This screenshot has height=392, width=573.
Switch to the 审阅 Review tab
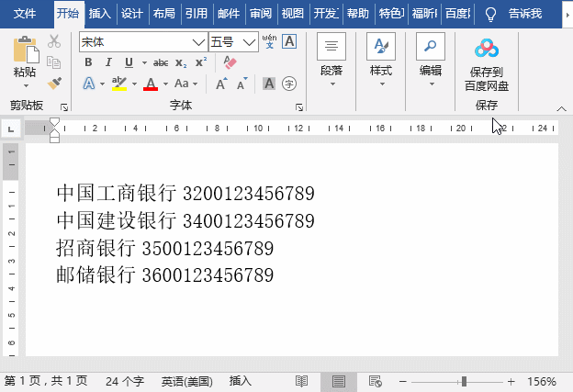261,14
